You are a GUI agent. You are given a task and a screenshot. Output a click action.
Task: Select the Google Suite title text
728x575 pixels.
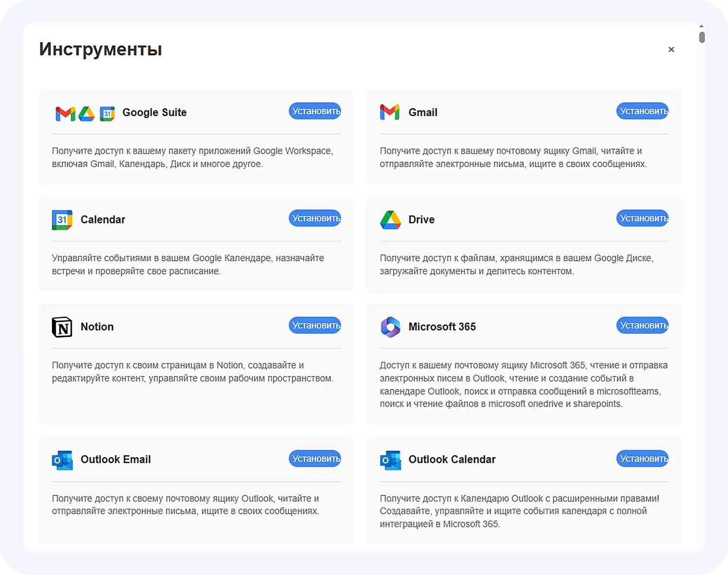154,113
